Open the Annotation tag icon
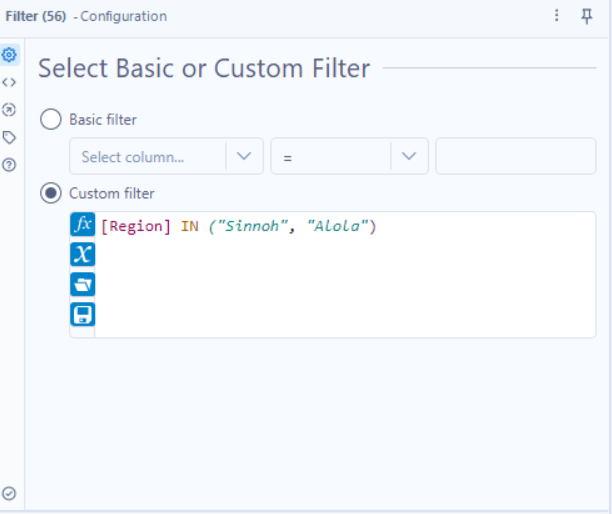This screenshot has width=612, height=514. coord(10,137)
